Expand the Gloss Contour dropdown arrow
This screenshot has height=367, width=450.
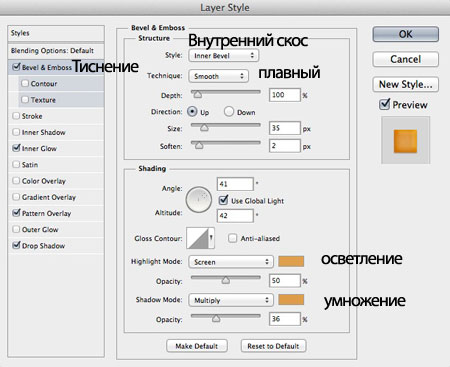pyautogui.click(x=211, y=238)
